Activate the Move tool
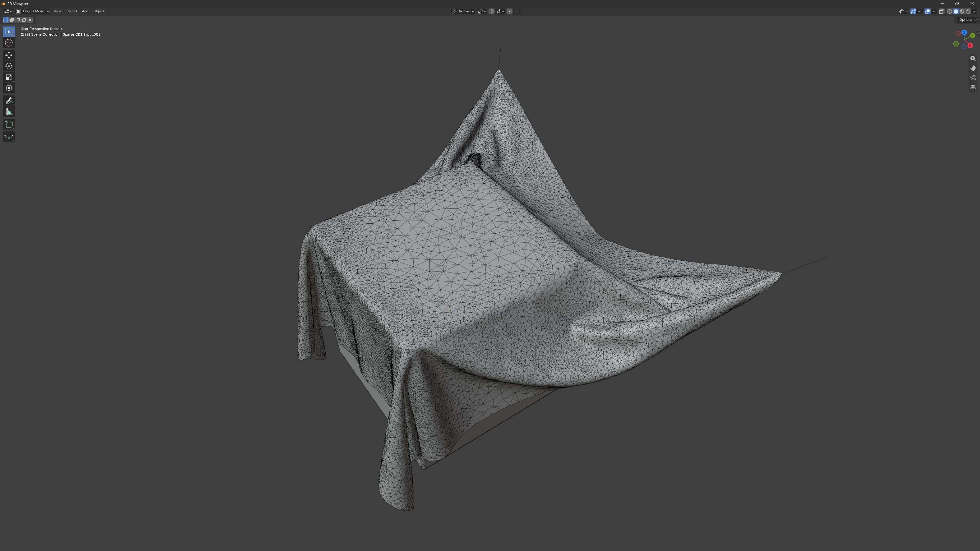 9,55
